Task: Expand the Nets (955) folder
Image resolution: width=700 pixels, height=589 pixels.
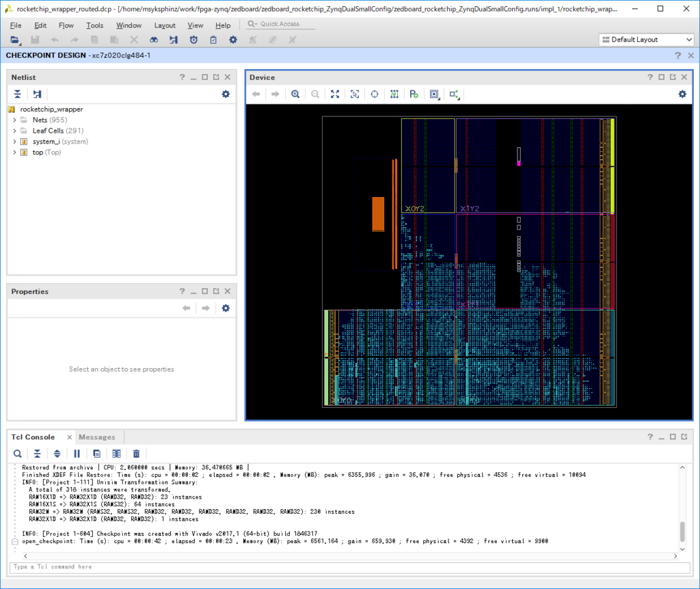Action: click(14, 120)
